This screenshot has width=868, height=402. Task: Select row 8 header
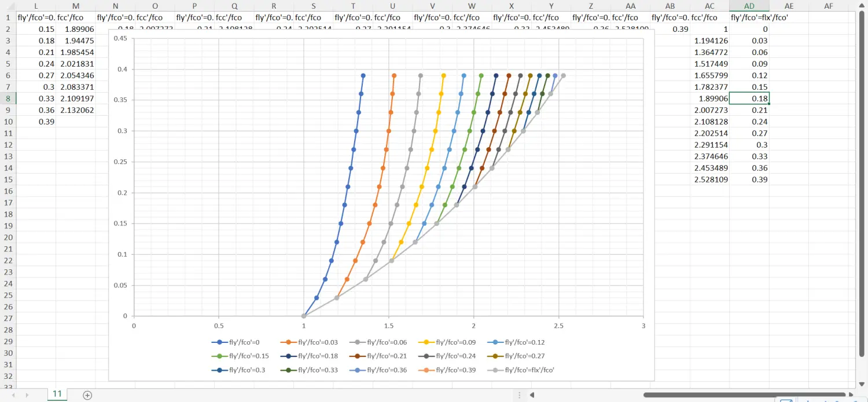[x=8, y=98]
